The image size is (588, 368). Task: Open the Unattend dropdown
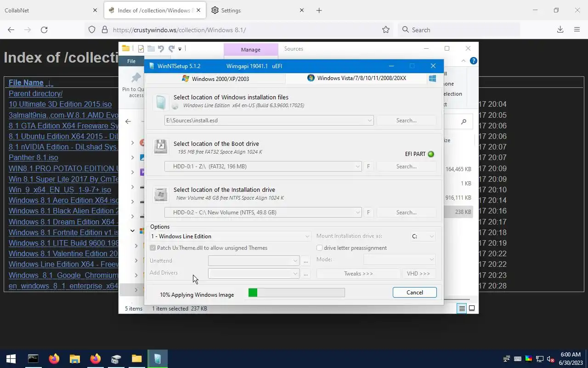(x=295, y=261)
